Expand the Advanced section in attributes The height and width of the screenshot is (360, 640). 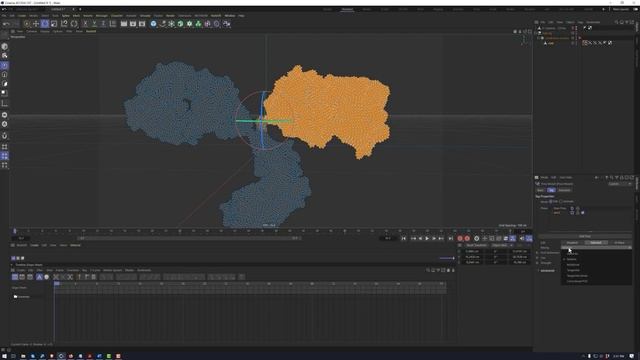click(x=546, y=271)
